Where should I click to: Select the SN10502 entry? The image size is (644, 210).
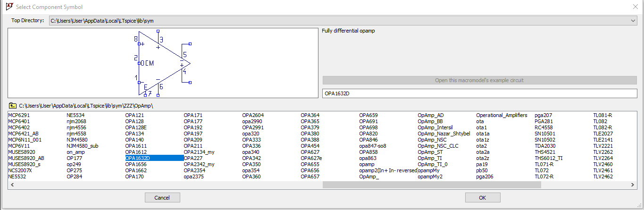[545, 140]
